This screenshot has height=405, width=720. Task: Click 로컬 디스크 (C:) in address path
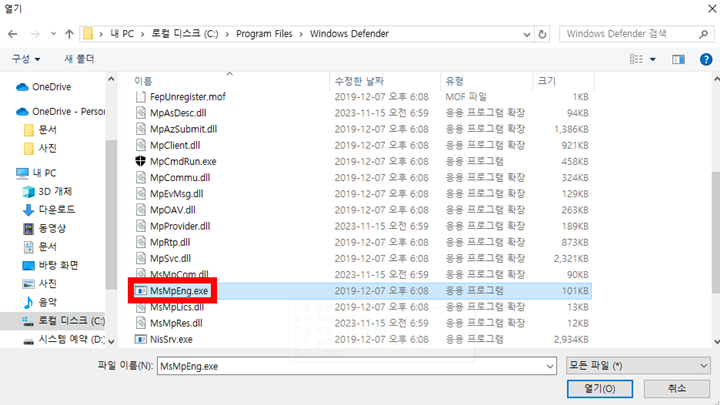pyautogui.click(x=185, y=34)
